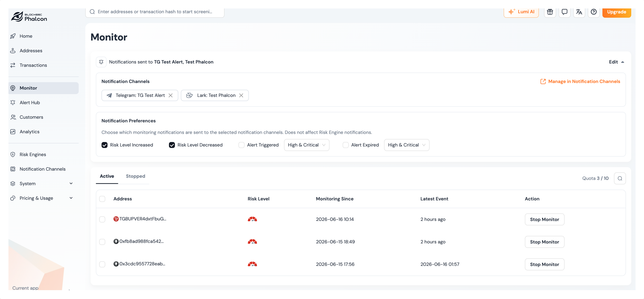Open the notification bell icon

click(101, 62)
